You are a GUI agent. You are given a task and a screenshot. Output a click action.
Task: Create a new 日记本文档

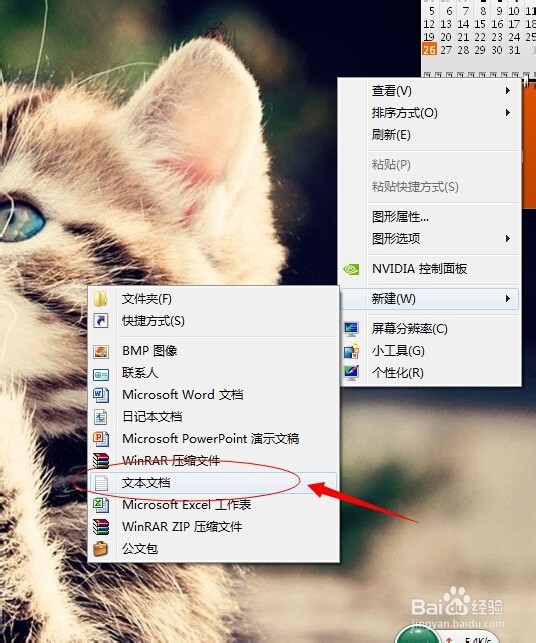213,417
